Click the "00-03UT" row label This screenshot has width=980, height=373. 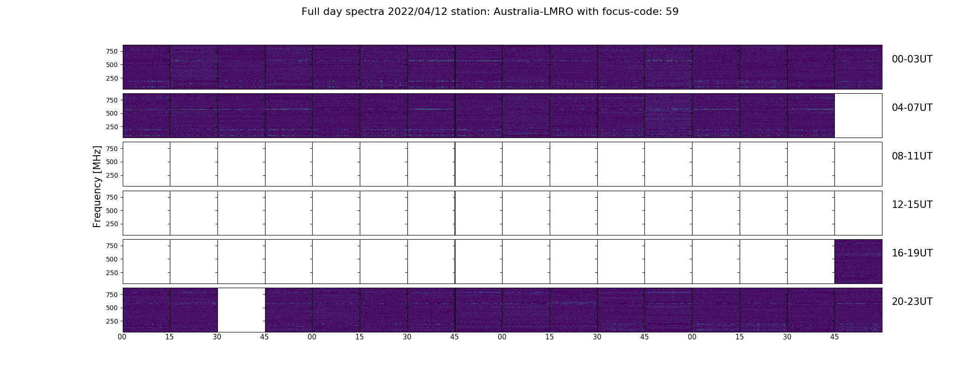click(912, 59)
